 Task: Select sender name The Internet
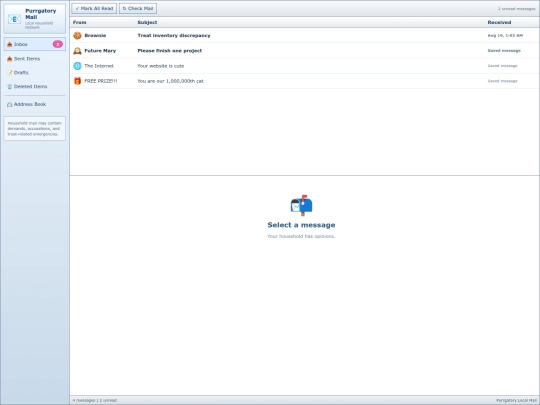coord(99,66)
